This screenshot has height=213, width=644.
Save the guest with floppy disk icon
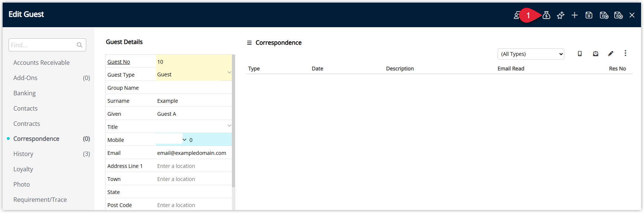point(589,15)
